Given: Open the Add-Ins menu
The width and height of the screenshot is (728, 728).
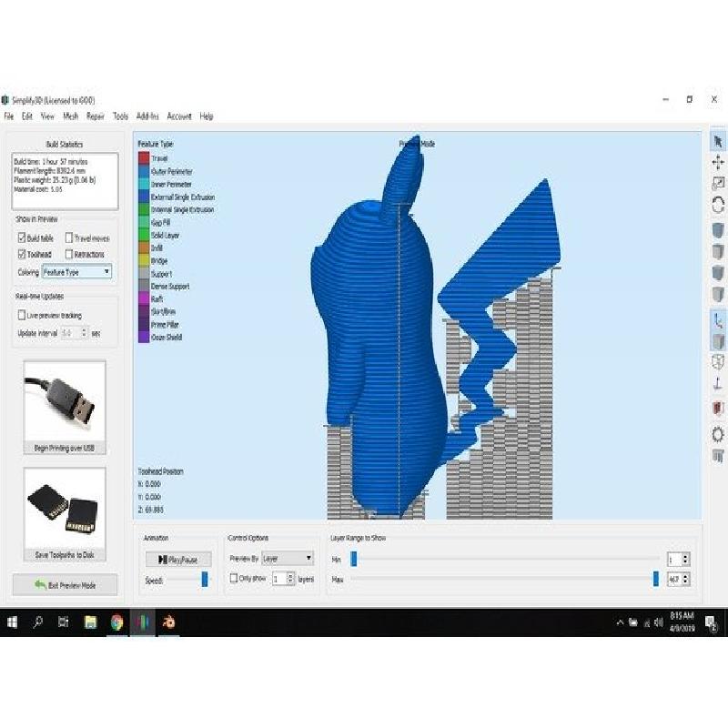Looking at the screenshot, I should 147,116.
